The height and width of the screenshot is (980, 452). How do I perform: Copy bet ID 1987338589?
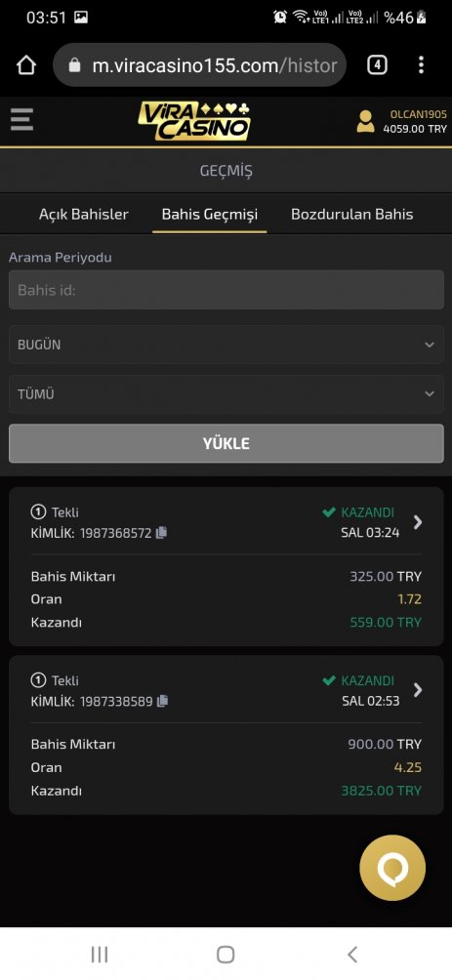(x=163, y=701)
